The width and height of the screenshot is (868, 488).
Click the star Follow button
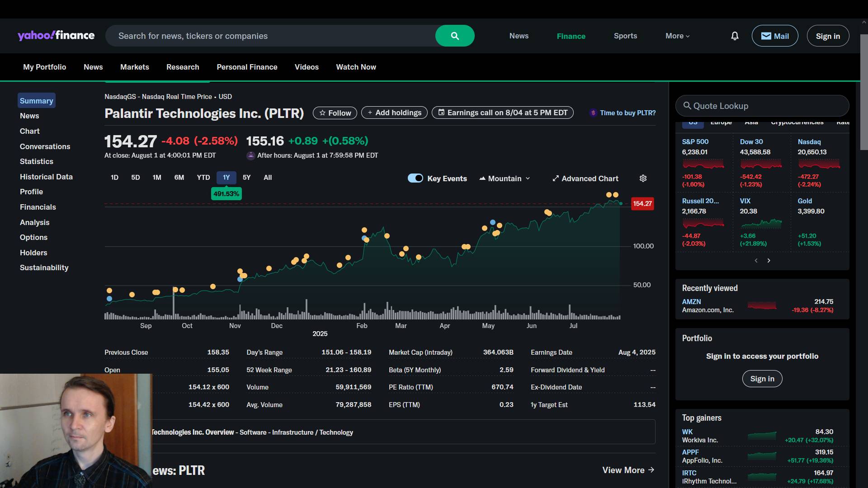[x=335, y=113]
